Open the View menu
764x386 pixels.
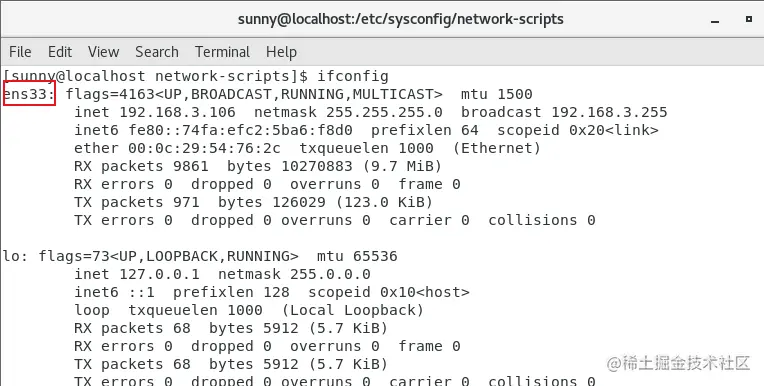103,52
